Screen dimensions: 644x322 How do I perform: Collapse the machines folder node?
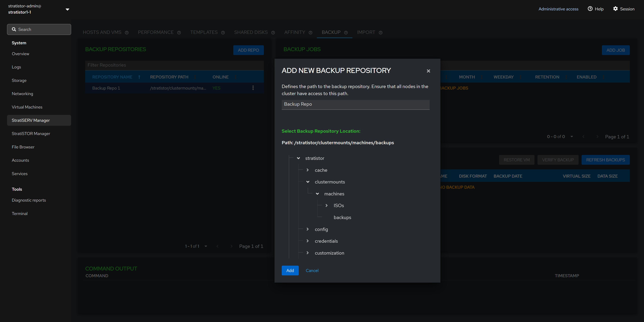pyautogui.click(x=317, y=194)
